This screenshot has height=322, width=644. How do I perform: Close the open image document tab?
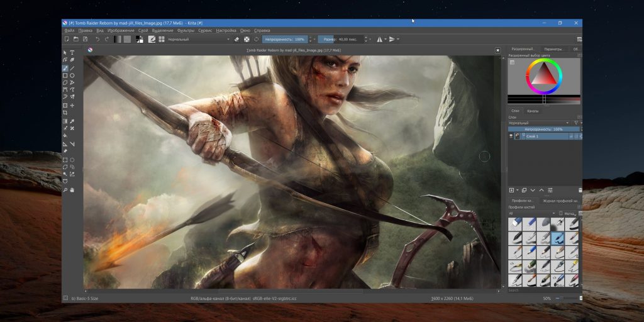[x=497, y=50]
